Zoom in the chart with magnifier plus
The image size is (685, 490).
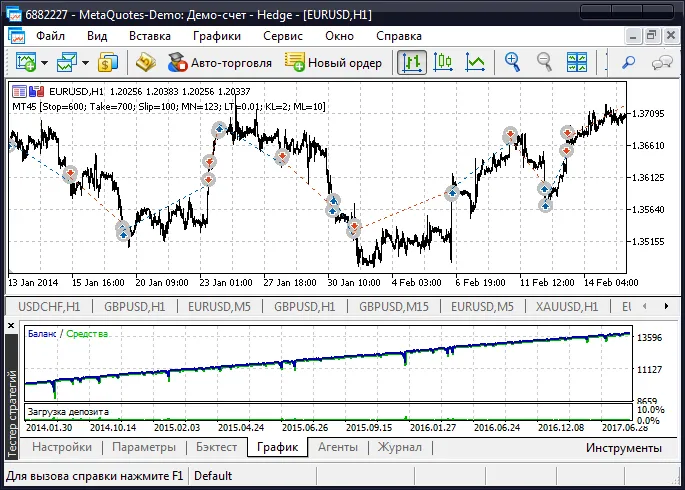514,63
